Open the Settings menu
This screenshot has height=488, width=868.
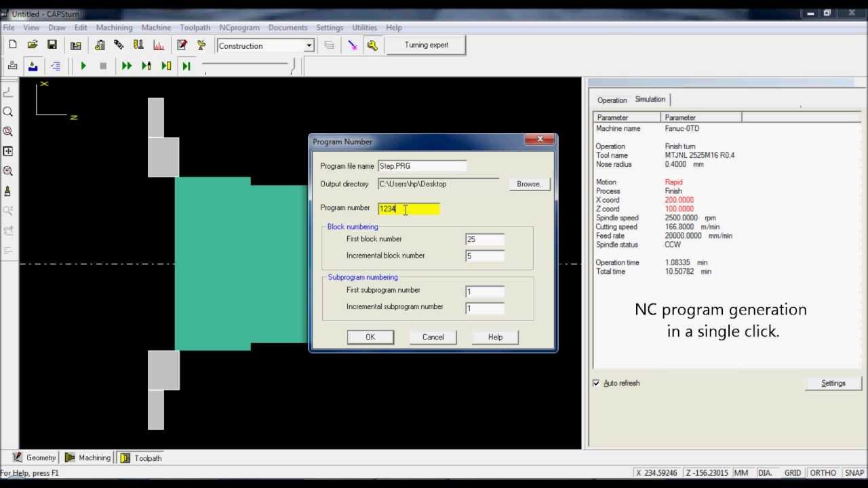point(330,28)
